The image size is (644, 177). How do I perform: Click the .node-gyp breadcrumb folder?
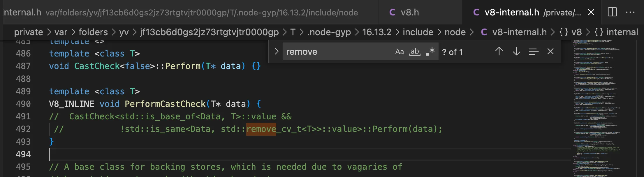click(329, 32)
